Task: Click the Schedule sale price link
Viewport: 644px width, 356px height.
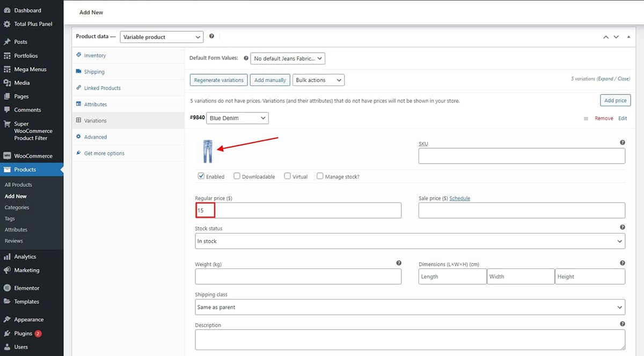Action: tap(459, 198)
